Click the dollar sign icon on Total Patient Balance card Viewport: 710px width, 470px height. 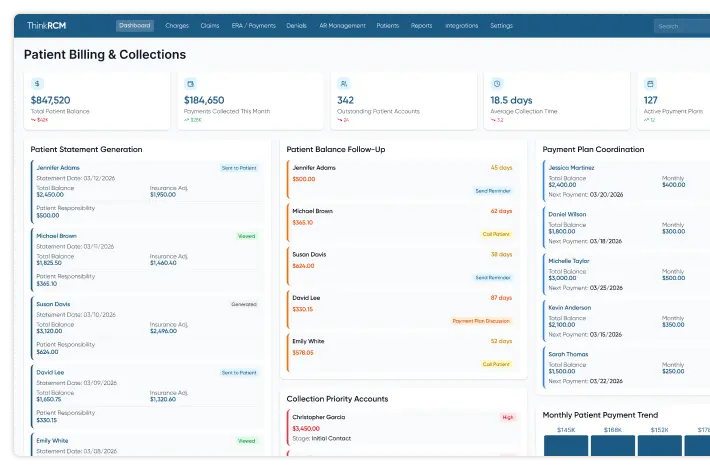point(37,83)
